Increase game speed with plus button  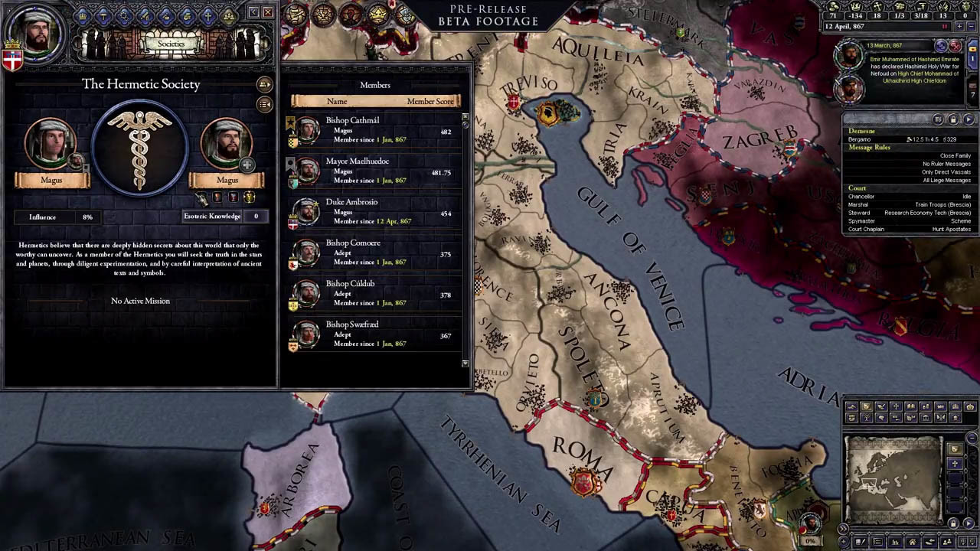click(959, 26)
